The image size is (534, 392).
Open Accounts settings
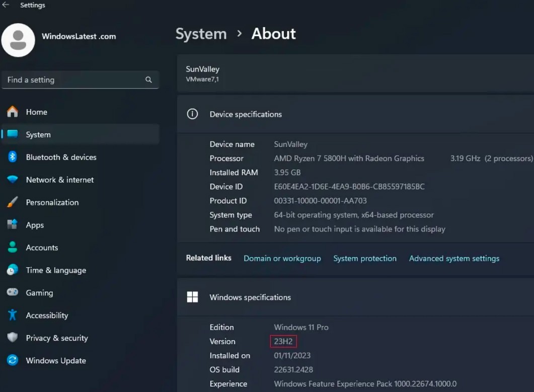[81, 248]
